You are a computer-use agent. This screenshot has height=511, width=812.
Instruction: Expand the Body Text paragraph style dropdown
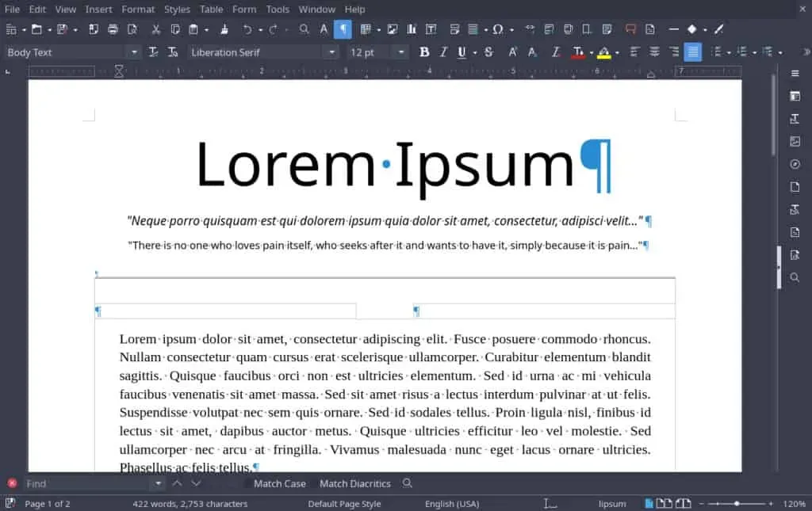click(x=134, y=52)
